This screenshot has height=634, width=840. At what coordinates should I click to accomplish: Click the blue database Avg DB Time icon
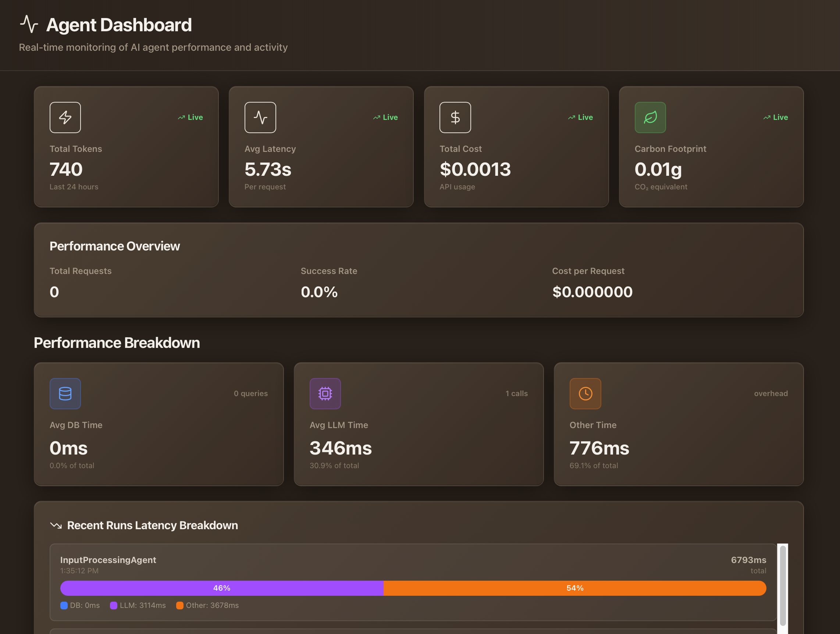point(65,393)
